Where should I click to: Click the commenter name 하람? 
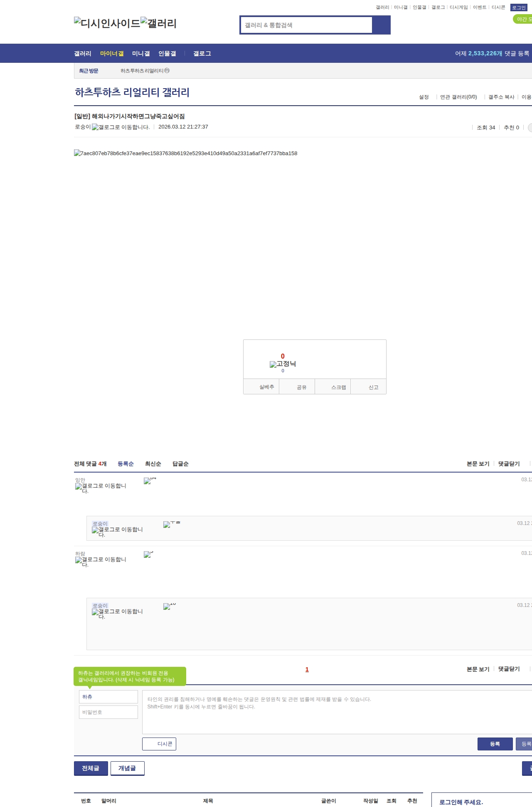80,554
